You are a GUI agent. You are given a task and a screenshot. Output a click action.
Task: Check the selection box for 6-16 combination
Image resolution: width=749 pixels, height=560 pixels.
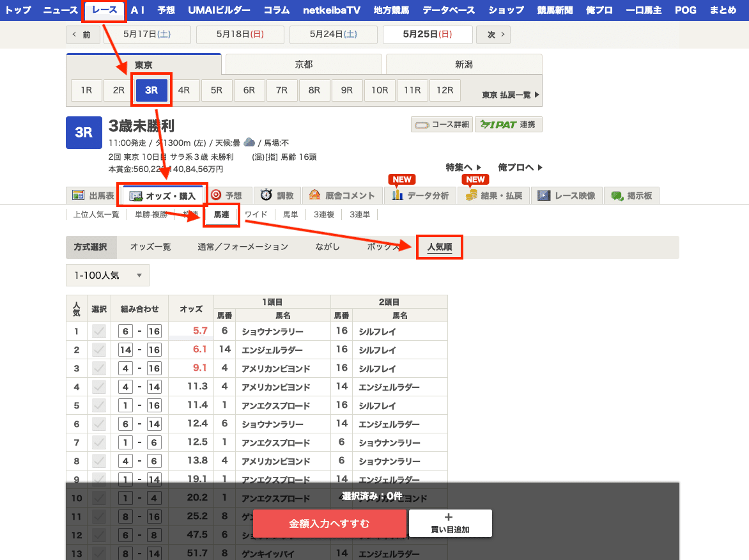pos(99,331)
